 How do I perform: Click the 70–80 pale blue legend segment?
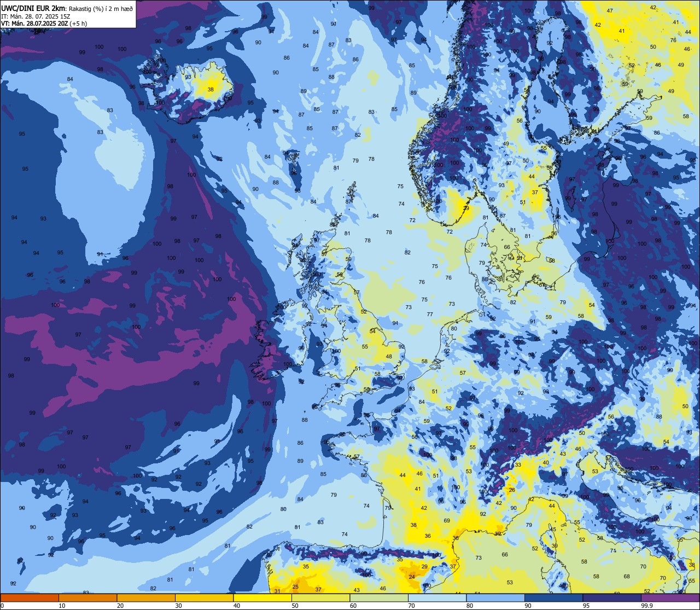(x=437, y=597)
